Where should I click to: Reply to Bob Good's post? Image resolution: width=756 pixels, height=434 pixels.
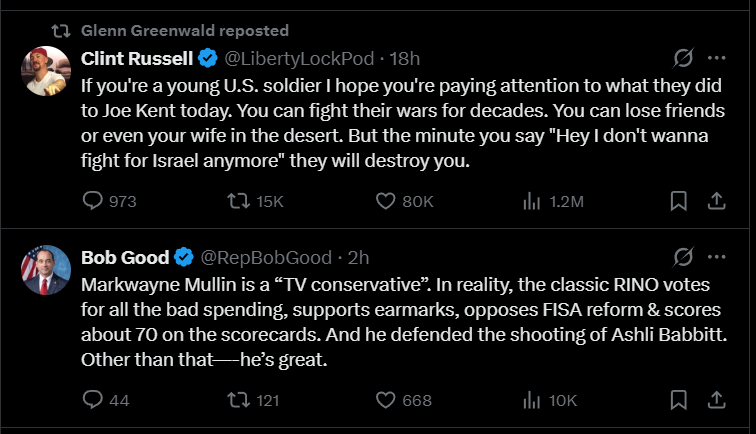pos(93,400)
